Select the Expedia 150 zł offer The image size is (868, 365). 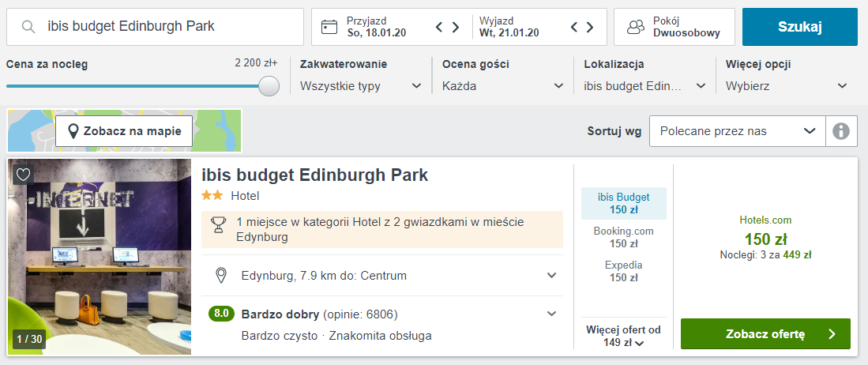pyautogui.click(x=624, y=271)
